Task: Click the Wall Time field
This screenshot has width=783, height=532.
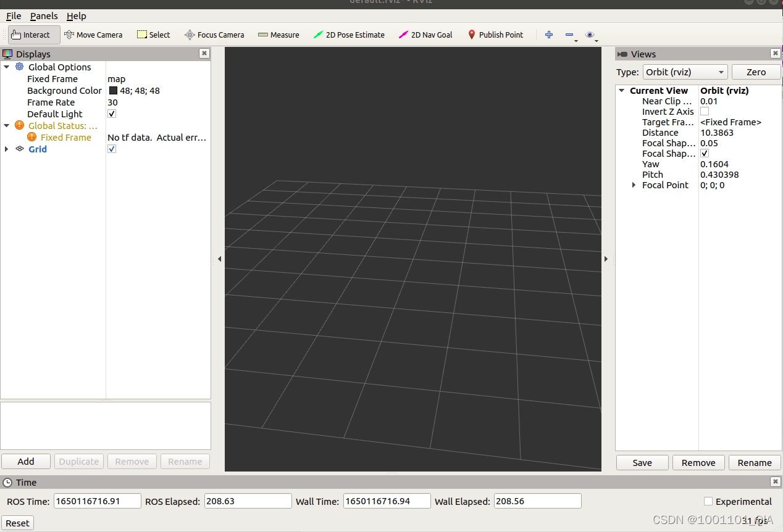Action: [x=387, y=501]
